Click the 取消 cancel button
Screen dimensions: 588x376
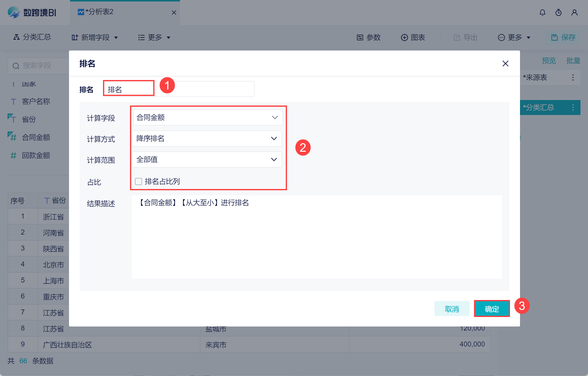point(452,309)
